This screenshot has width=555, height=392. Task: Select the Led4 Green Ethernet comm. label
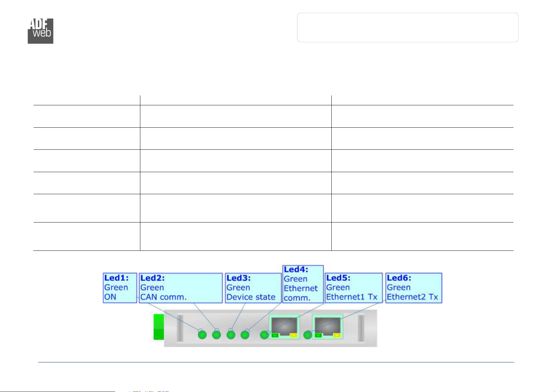pos(303,284)
